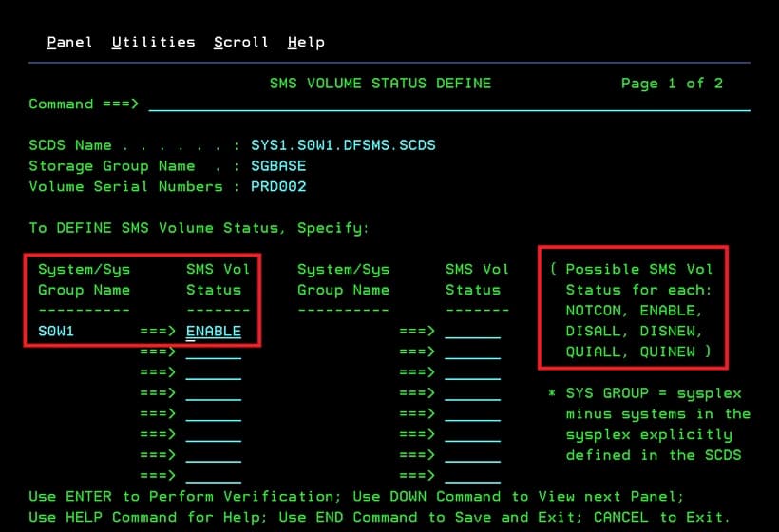Open the Help menu
Image resolution: width=779 pixels, height=532 pixels.
[306, 42]
